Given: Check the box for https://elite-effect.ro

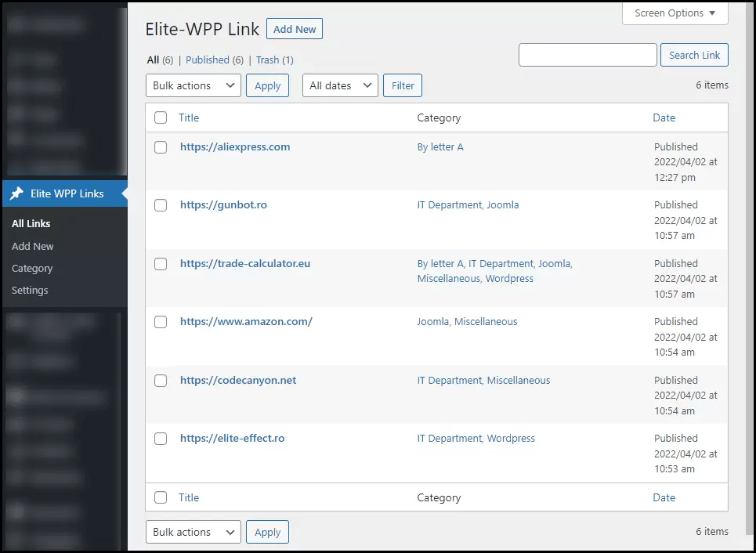Looking at the screenshot, I should 161,439.
